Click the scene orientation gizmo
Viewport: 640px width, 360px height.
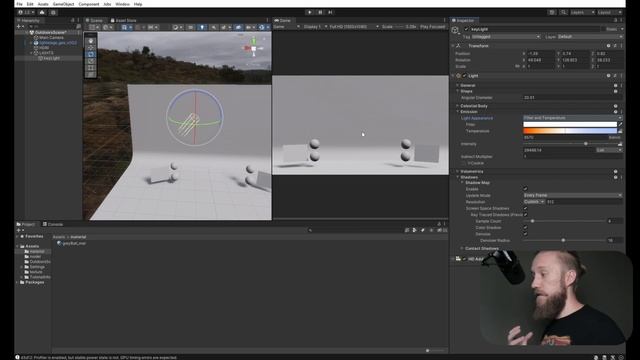tap(253, 48)
